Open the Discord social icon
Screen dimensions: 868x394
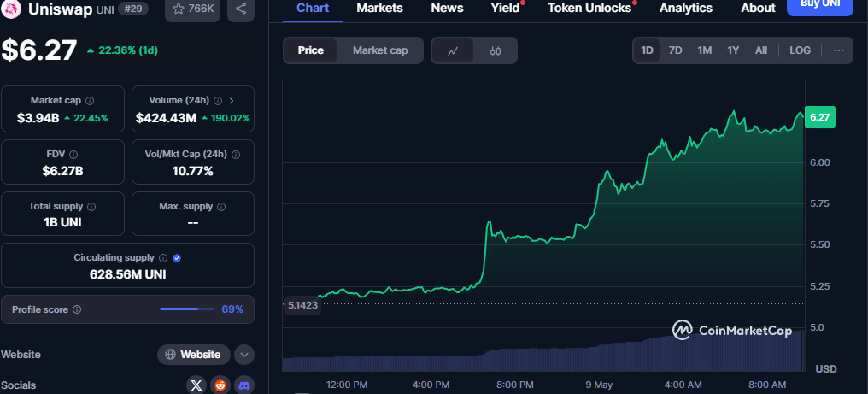tap(244, 385)
